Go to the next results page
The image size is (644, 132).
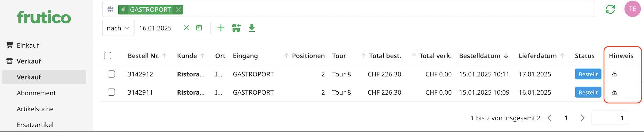[x=582, y=118]
